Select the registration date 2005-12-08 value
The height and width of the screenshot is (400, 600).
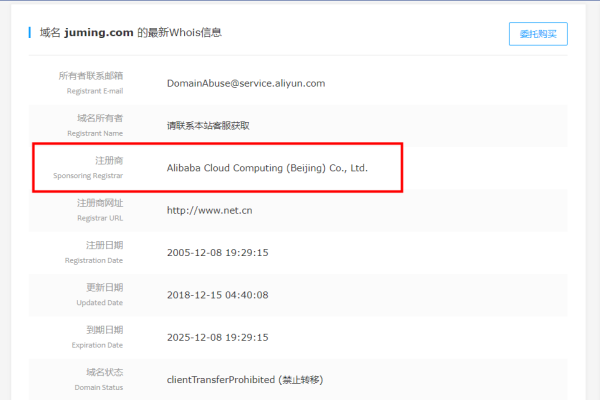click(217, 253)
